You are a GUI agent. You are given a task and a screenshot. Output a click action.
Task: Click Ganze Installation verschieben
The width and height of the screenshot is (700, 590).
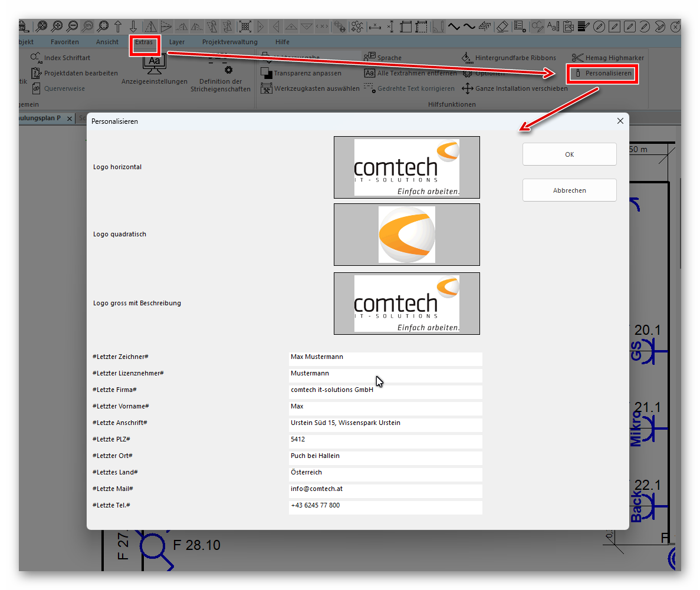(x=515, y=88)
